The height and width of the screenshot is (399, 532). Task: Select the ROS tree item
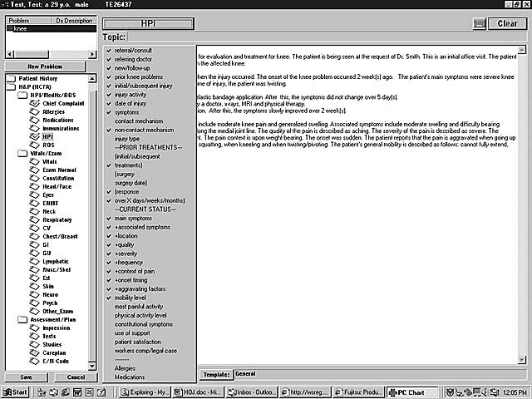(x=48, y=145)
